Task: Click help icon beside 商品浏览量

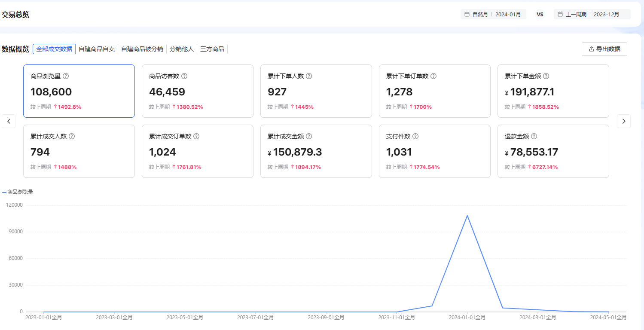Action: (x=66, y=76)
